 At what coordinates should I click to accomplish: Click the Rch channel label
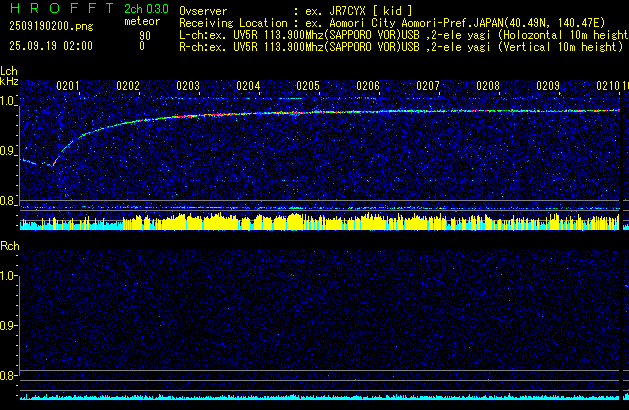point(9,245)
